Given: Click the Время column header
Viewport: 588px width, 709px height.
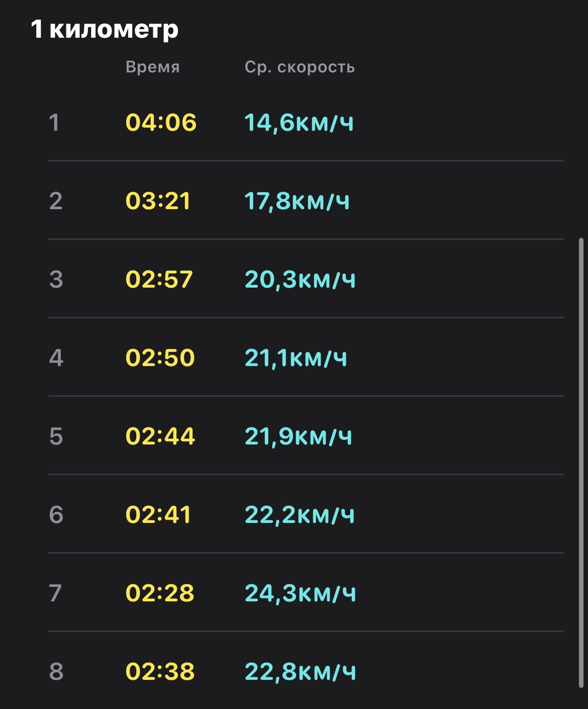Looking at the screenshot, I should point(153,67).
